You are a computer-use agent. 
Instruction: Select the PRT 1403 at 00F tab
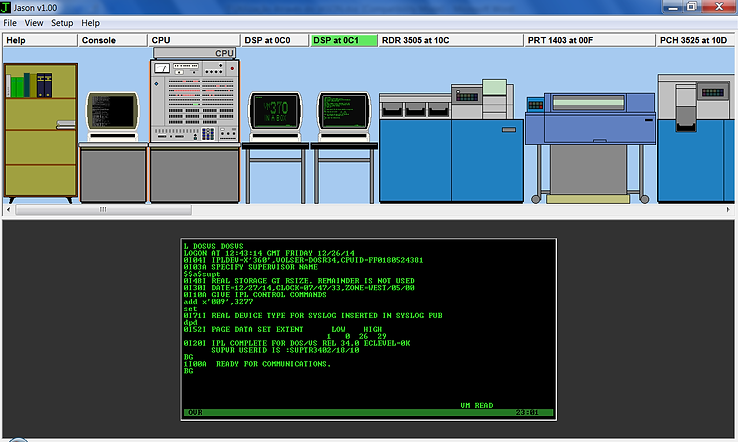click(x=589, y=40)
